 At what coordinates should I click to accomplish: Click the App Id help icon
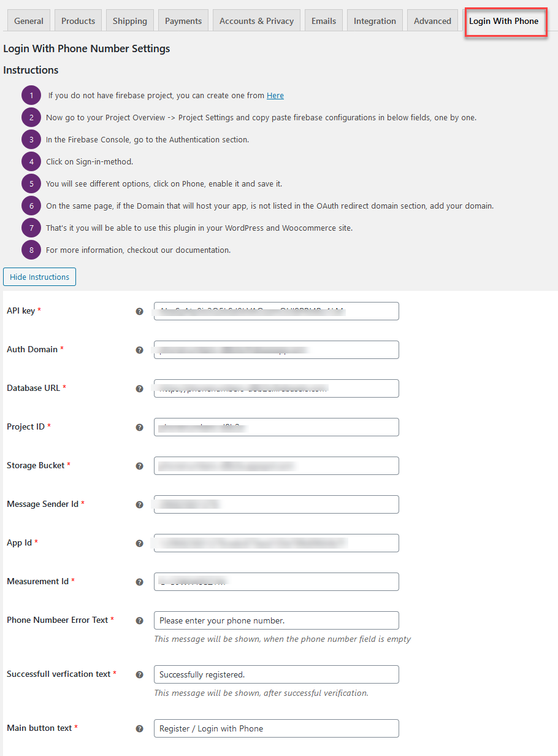pyautogui.click(x=140, y=543)
